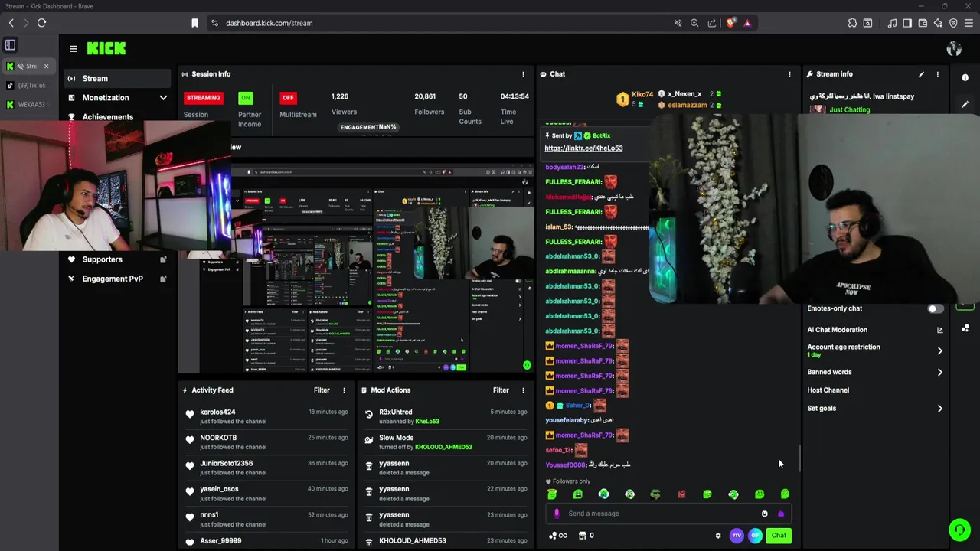The height and width of the screenshot is (551, 980).
Task: Open the Session Info three-dot menu
Action: [x=523, y=74]
